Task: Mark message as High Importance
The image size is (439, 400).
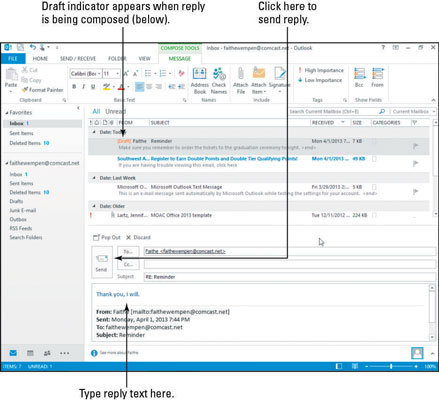Action: coord(321,70)
